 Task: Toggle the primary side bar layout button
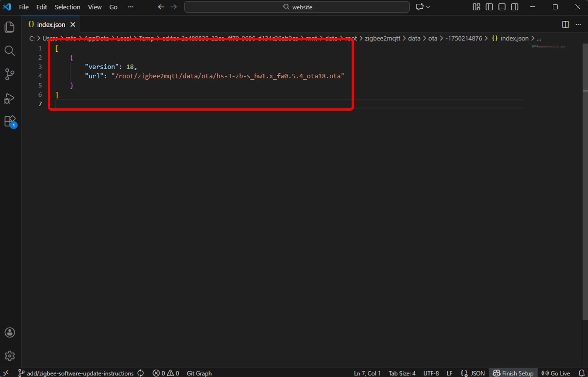pos(489,7)
